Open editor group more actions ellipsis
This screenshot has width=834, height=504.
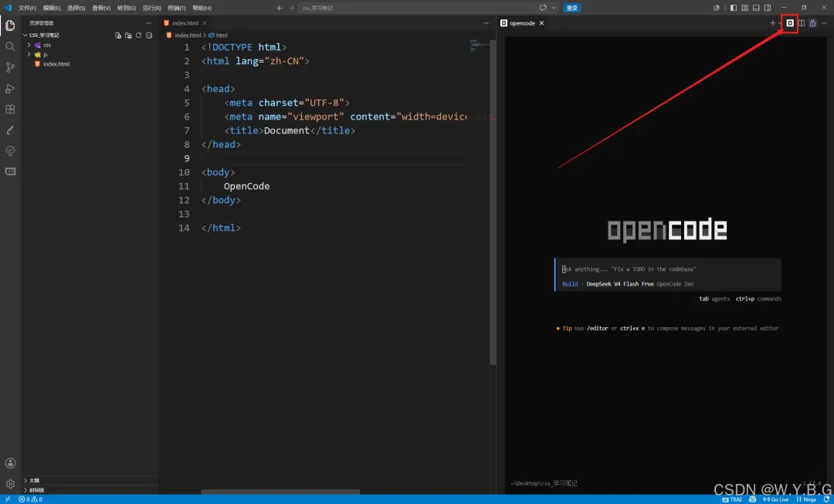click(x=486, y=23)
